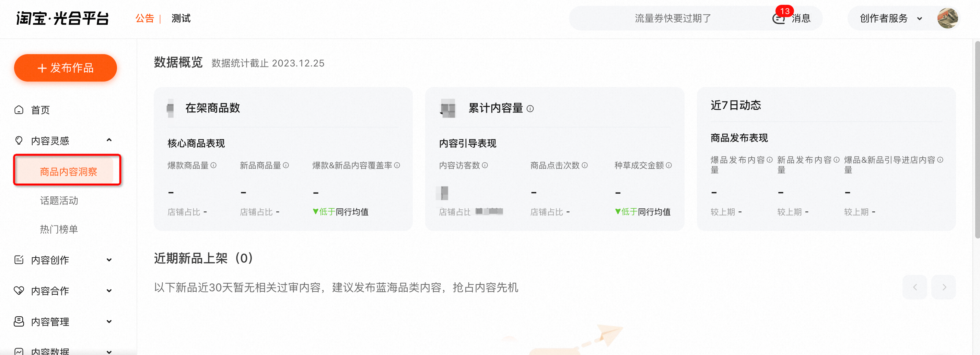The image size is (980, 355).
Task: Collapse the 内容灵感 section chevron
Action: 109,140
